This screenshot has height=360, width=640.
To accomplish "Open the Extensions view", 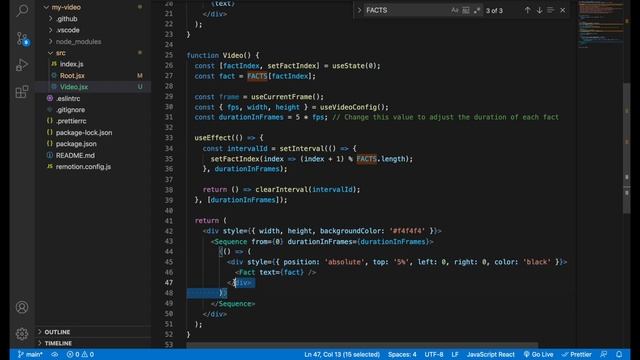I will (x=22, y=92).
